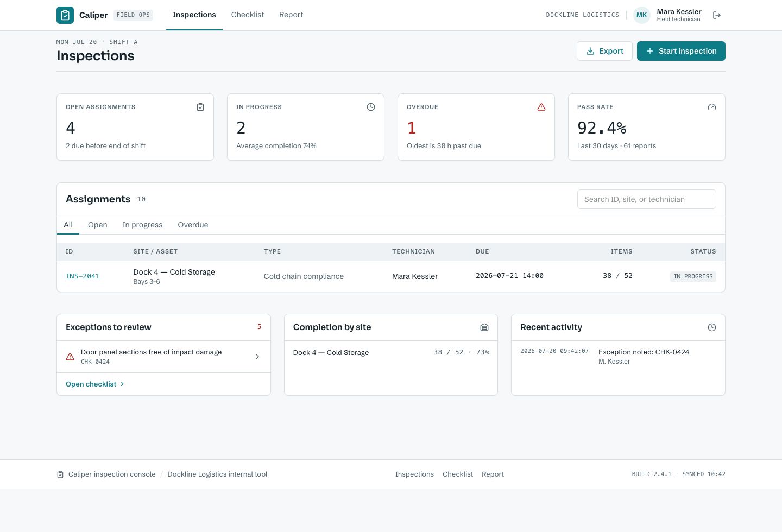The width and height of the screenshot is (782, 532).
Task: Click the footer clipboard icon beside Caliper inspection console
Action: tap(60, 474)
